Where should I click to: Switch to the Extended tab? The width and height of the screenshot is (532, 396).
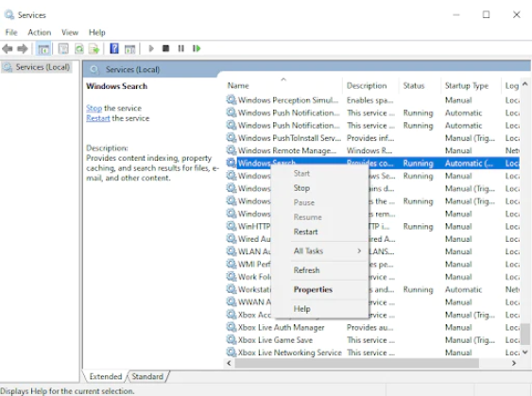pos(106,377)
